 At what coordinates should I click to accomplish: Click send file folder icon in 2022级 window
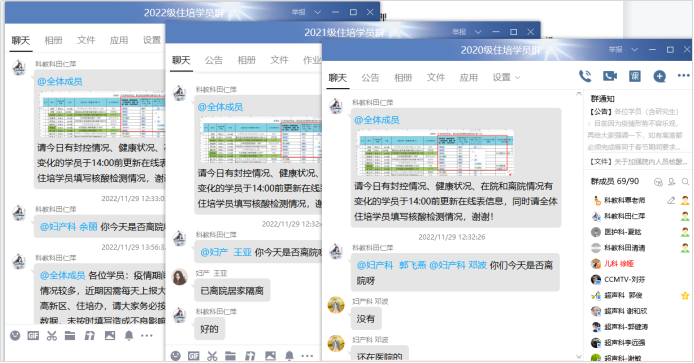tap(70, 336)
